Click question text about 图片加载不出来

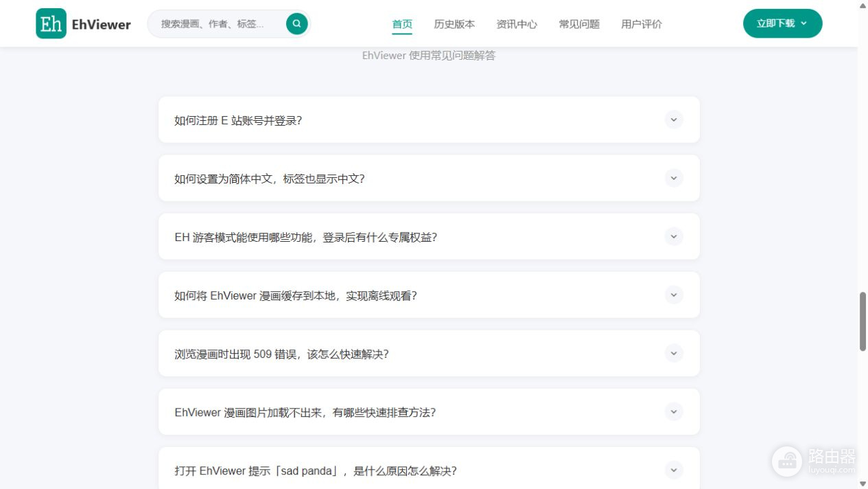tap(305, 412)
